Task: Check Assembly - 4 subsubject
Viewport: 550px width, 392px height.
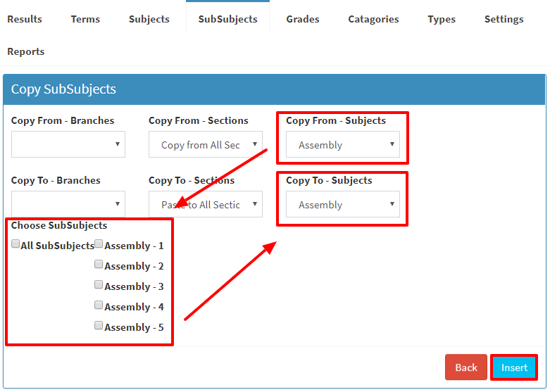Action: (99, 305)
